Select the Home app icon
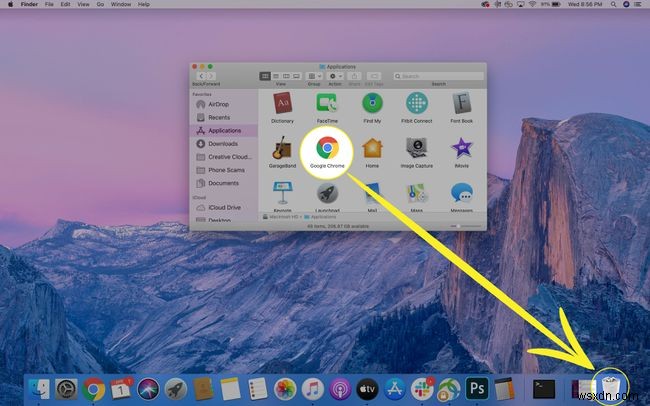Screen dimensions: 650x406 (372, 148)
